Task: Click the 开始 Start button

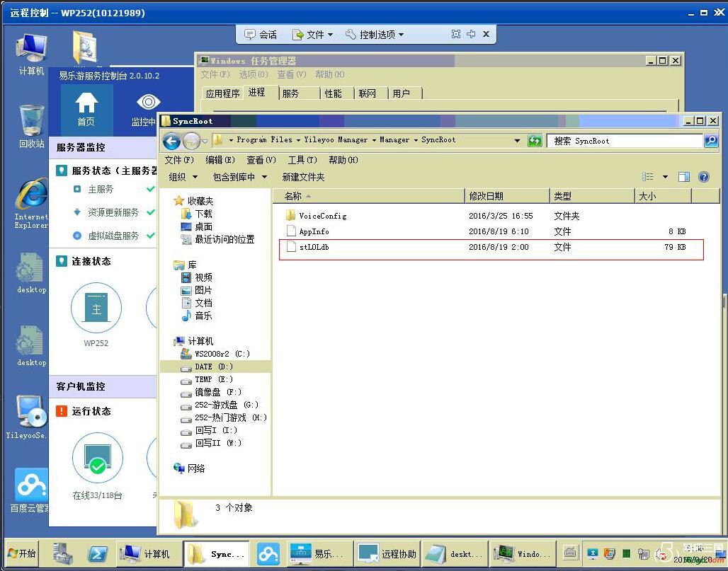Action: 21,553
